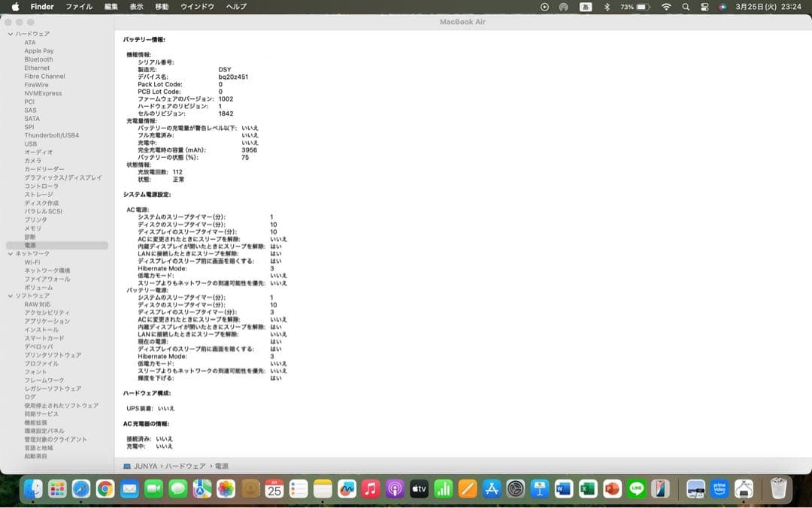Open the ウインドウ menu

[x=198, y=6]
